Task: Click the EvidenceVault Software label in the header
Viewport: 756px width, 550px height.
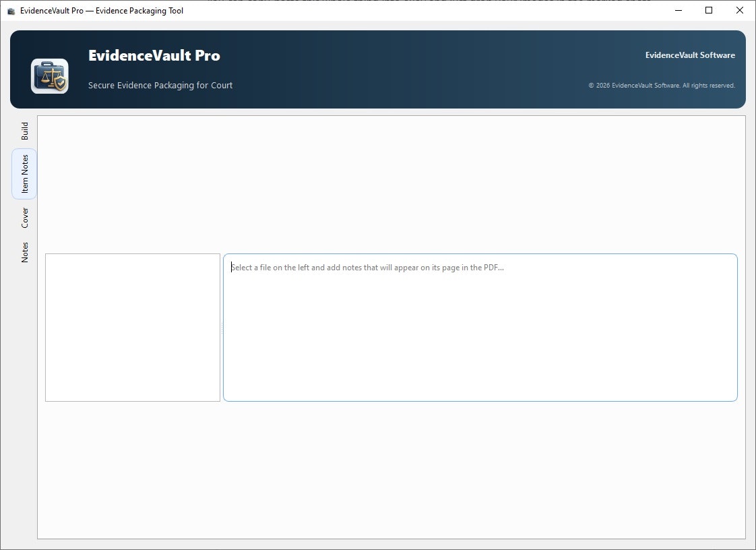Action: pos(690,55)
